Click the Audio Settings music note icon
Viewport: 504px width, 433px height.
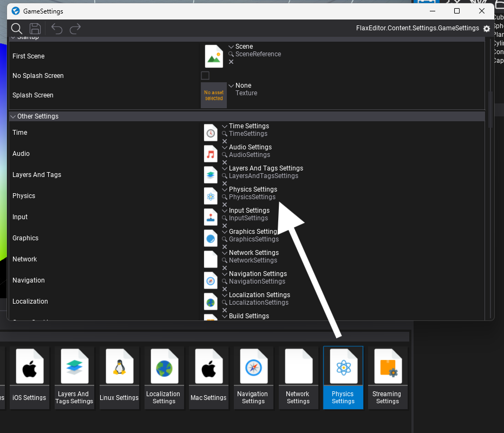point(211,154)
